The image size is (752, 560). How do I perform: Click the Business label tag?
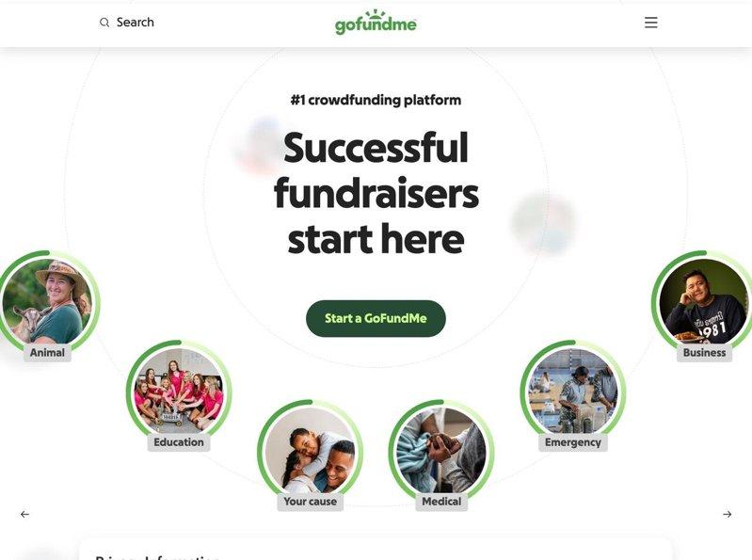tap(704, 353)
